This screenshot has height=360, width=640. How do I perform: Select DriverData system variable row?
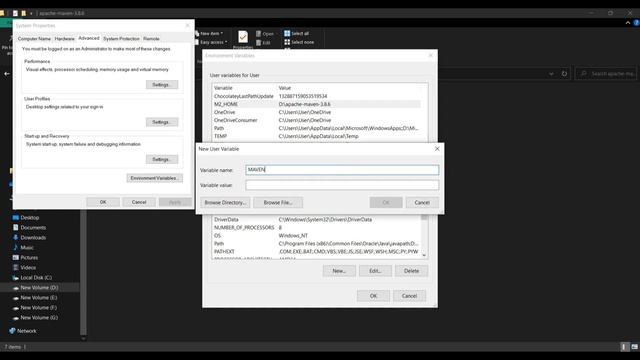point(316,220)
